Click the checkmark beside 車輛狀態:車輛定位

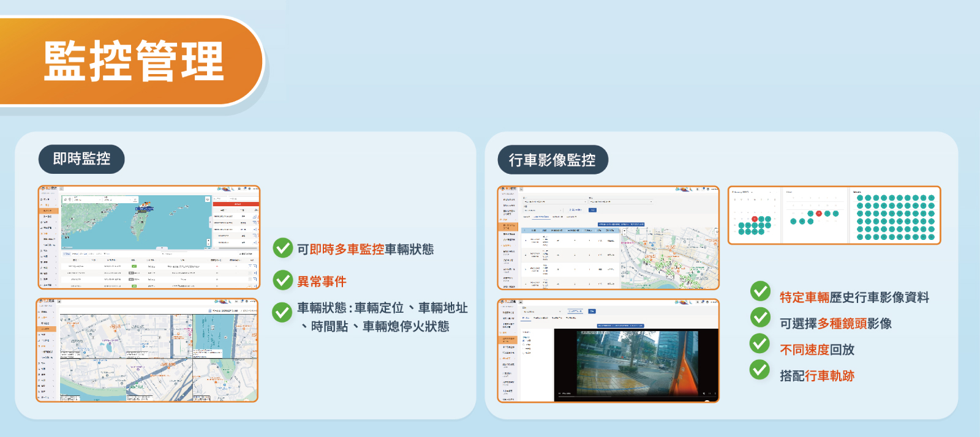(x=282, y=312)
